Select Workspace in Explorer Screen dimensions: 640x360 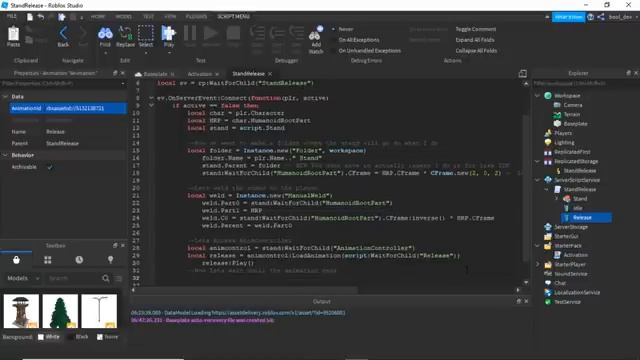(567, 96)
